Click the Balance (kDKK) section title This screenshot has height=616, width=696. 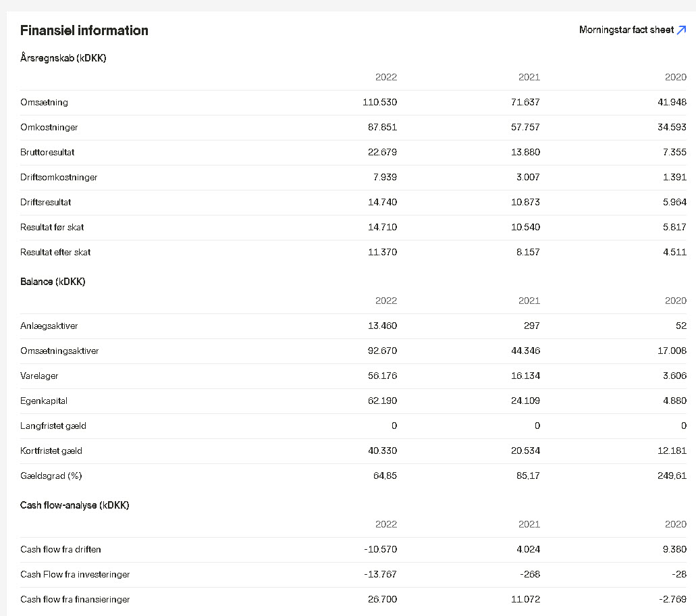(53, 282)
